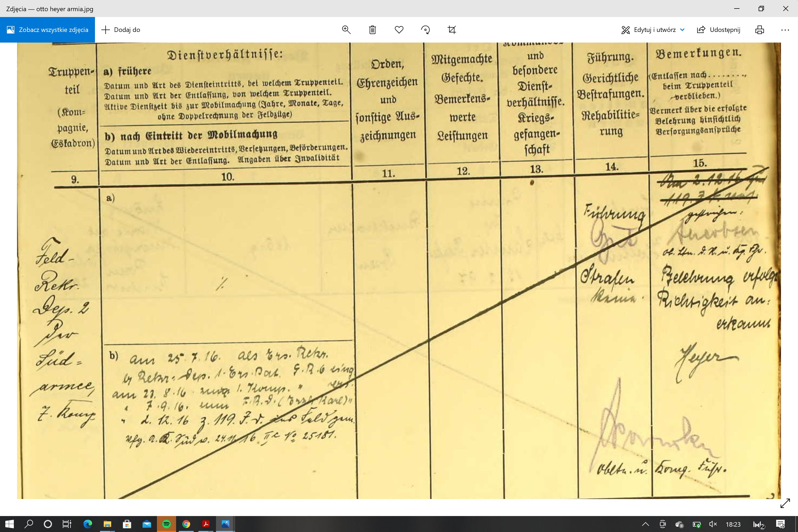The width and height of the screenshot is (798, 532).
Task: Click the scanned document image
Action: pos(399,271)
